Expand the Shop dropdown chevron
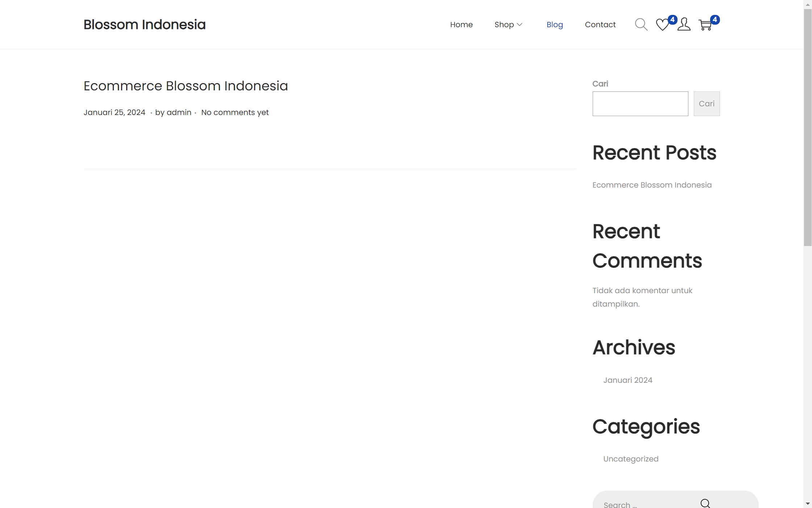 pyautogui.click(x=519, y=24)
